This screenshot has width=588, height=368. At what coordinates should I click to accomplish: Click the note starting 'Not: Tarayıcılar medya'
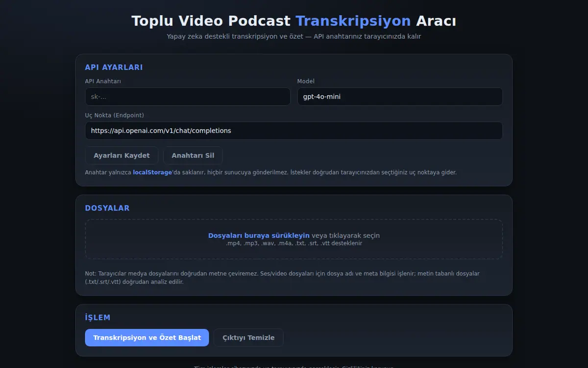click(282, 278)
